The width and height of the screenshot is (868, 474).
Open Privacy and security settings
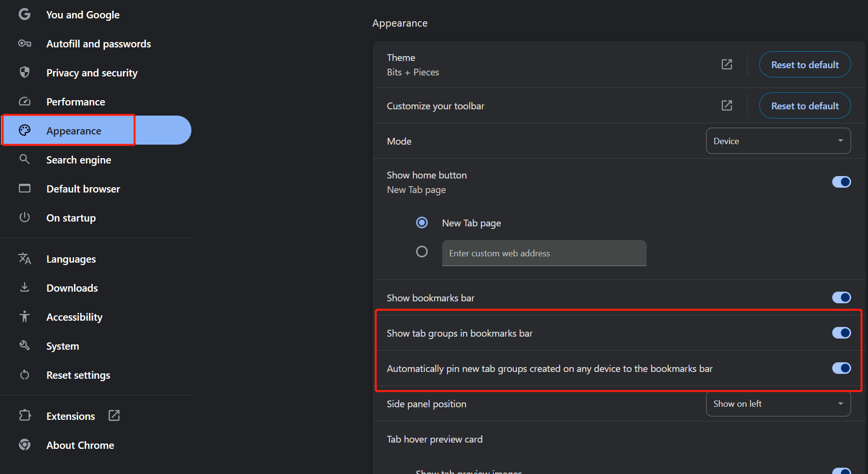point(92,73)
